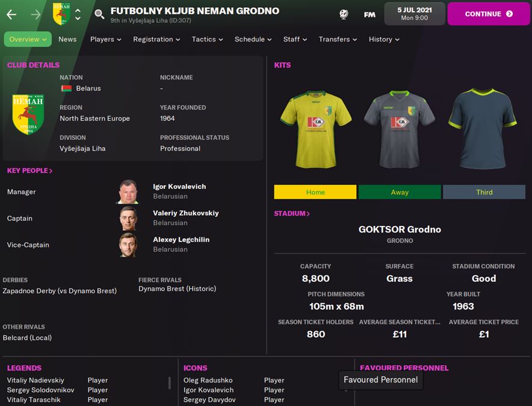
Task: Open icon Sergey Davydov
Action: click(209, 400)
